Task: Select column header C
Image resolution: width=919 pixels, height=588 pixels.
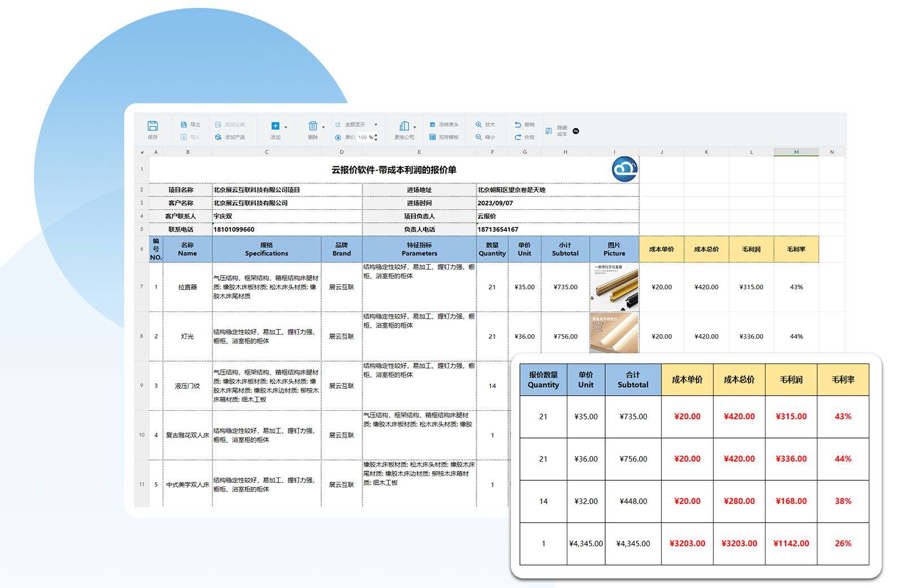Action: 266,152
